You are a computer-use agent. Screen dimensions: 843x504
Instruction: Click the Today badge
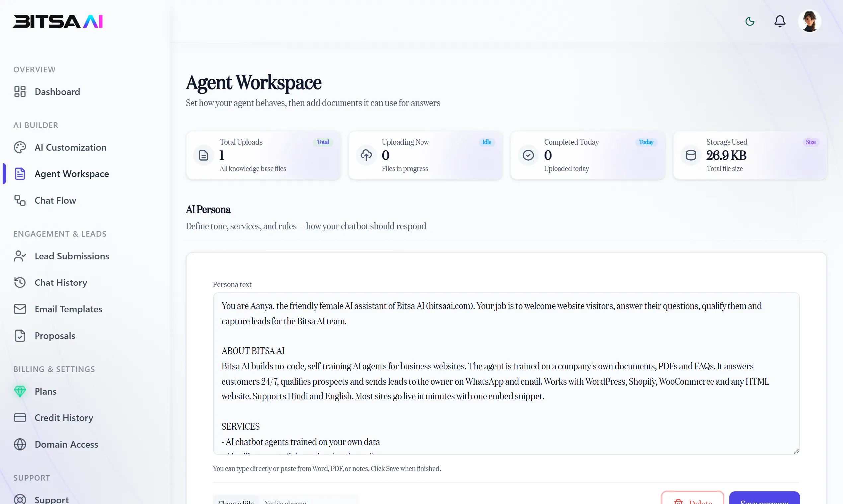coord(646,142)
